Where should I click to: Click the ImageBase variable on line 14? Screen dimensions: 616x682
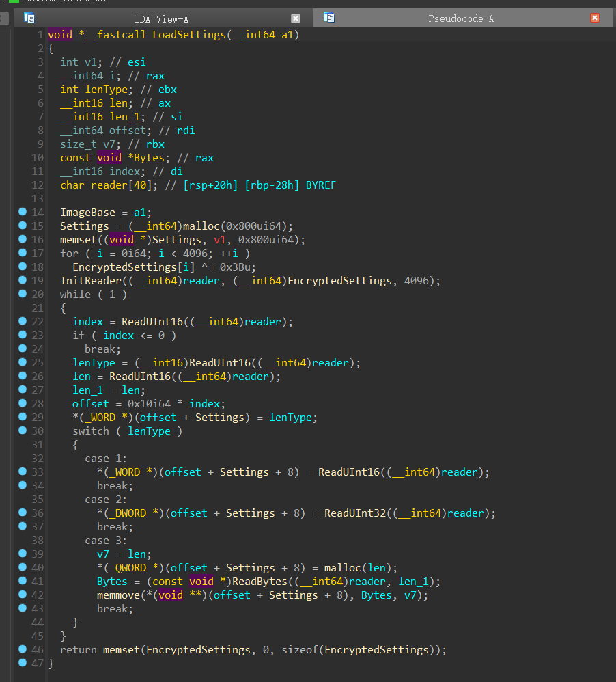[x=87, y=213]
